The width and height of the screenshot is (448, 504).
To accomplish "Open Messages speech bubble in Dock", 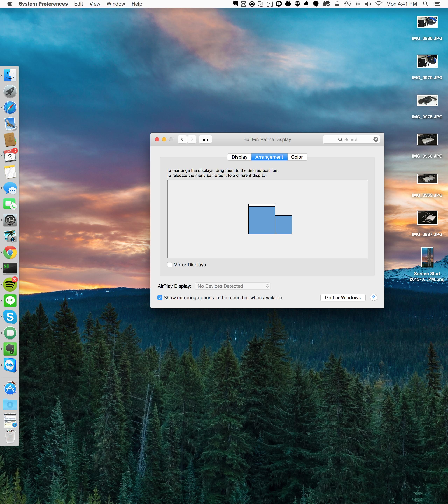I will [x=10, y=188].
